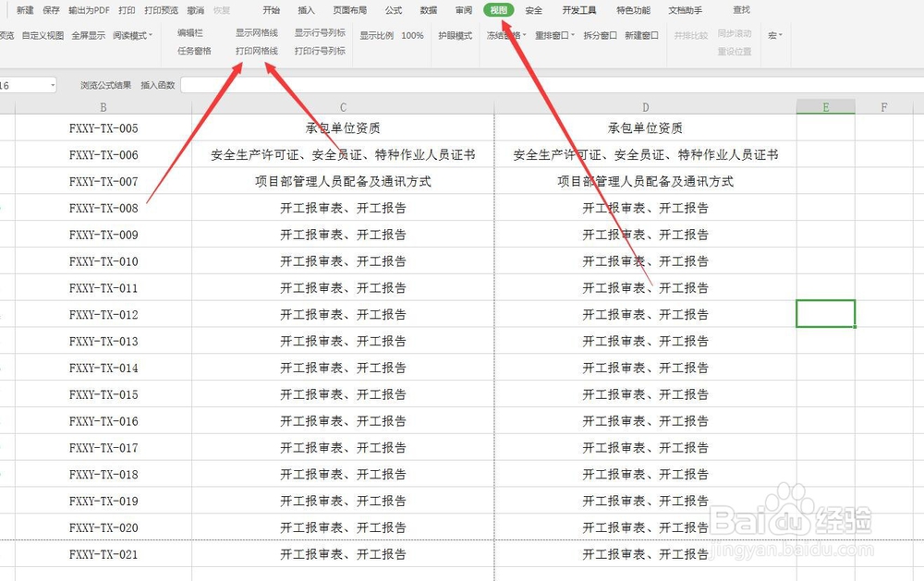
Task: Click the Save icon
Action: click(x=50, y=9)
